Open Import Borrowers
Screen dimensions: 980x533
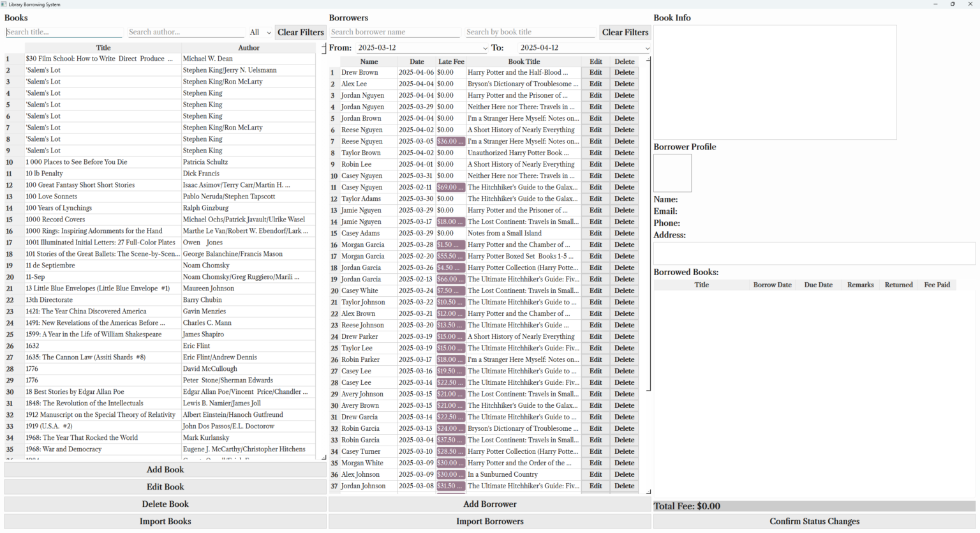tap(489, 522)
